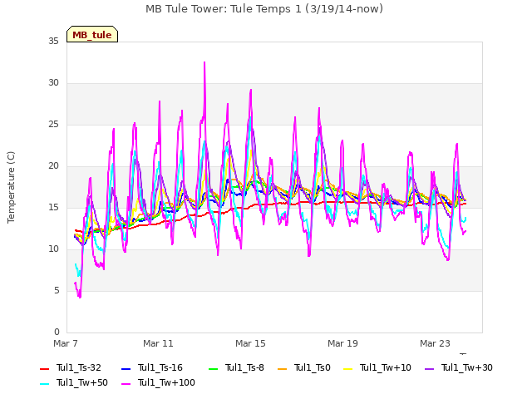532x399 pixels.
Task: Click the green Tul1_Ts-8 legend swatch
Action: (x=213, y=369)
